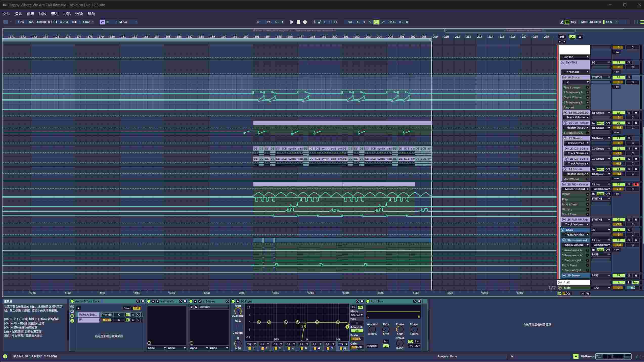Click the Auto Pan Amount knob

click(372, 329)
